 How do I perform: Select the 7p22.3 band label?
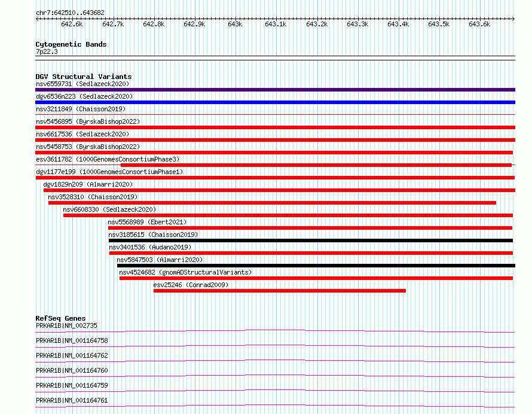47,51
